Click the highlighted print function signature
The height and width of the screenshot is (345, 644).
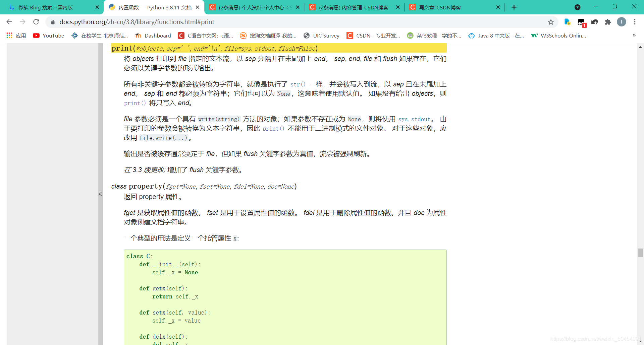[279, 48]
